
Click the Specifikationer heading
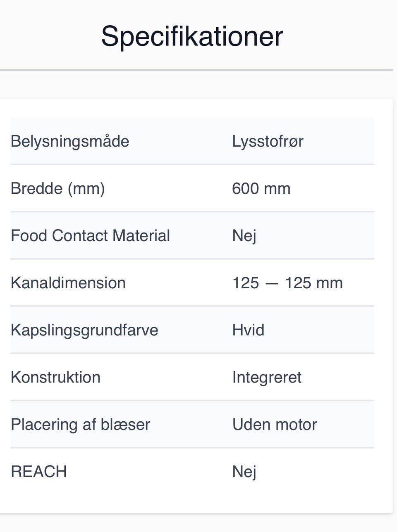(192, 36)
